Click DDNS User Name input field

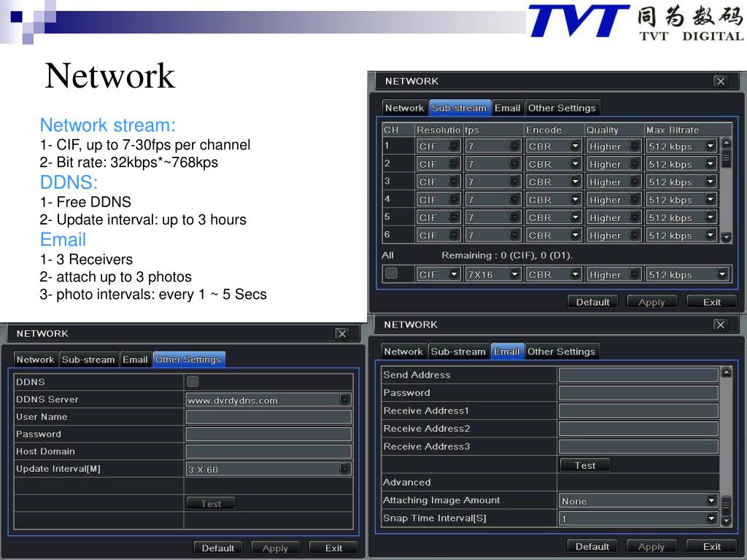(268, 416)
